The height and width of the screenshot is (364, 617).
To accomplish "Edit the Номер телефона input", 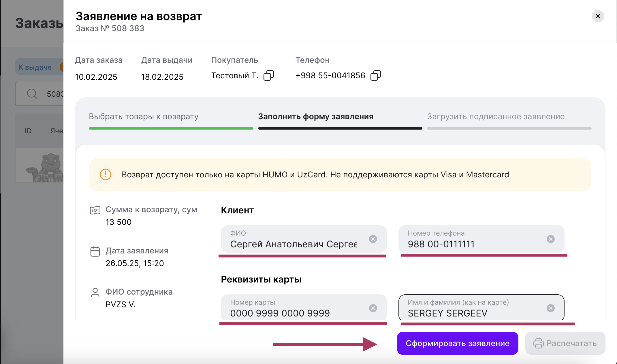I will pos(473,244).
